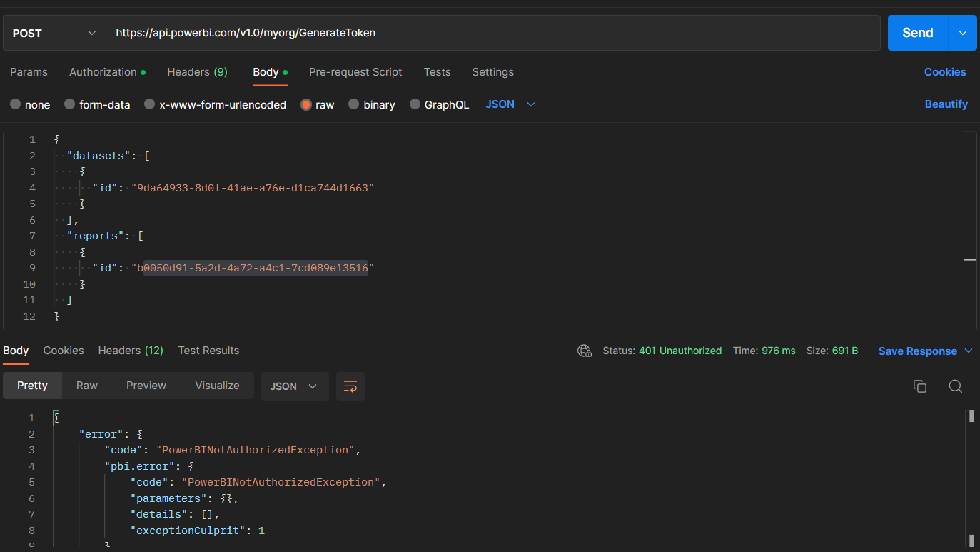This screenshot has width=980, height=552.
Task: Click the Time 976 ms value
Action: (778, 351)
